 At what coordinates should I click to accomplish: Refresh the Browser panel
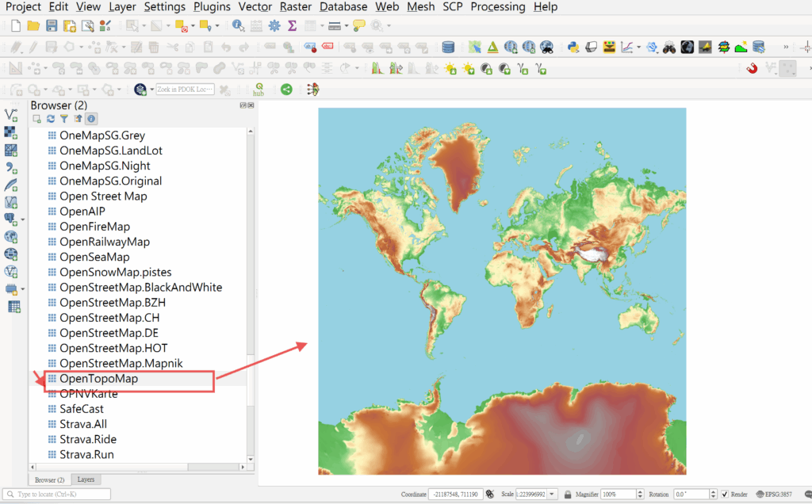pyautogui.click(x=50, y=119)
